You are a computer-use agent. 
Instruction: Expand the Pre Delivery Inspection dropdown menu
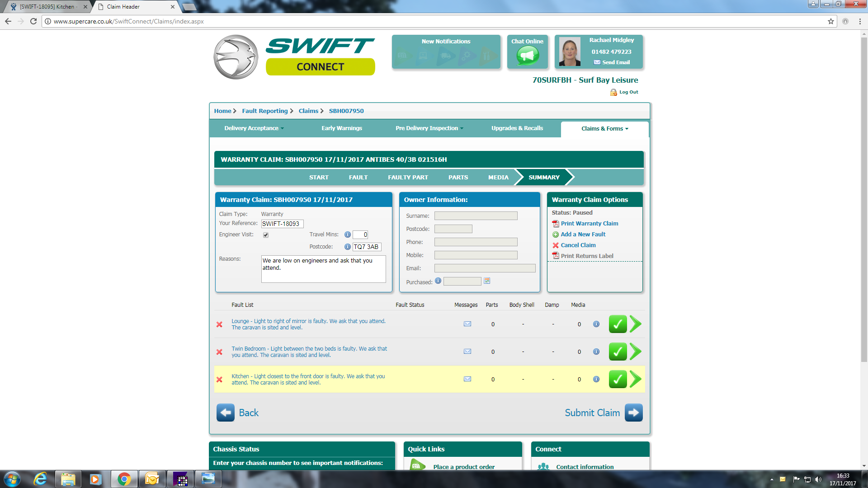[429, 128]
